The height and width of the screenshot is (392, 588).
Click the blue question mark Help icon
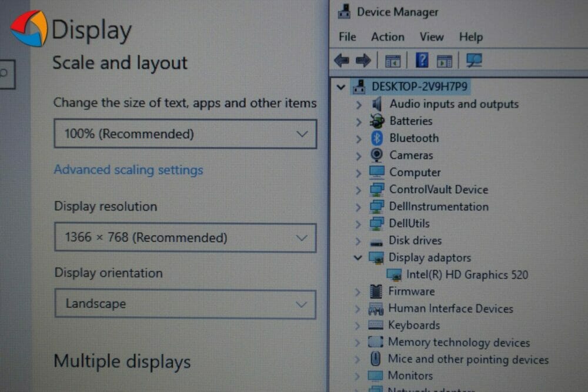point(422,61)
